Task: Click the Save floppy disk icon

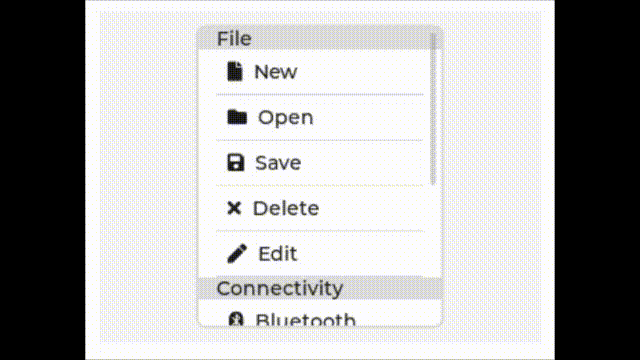Action: point(236,162)
